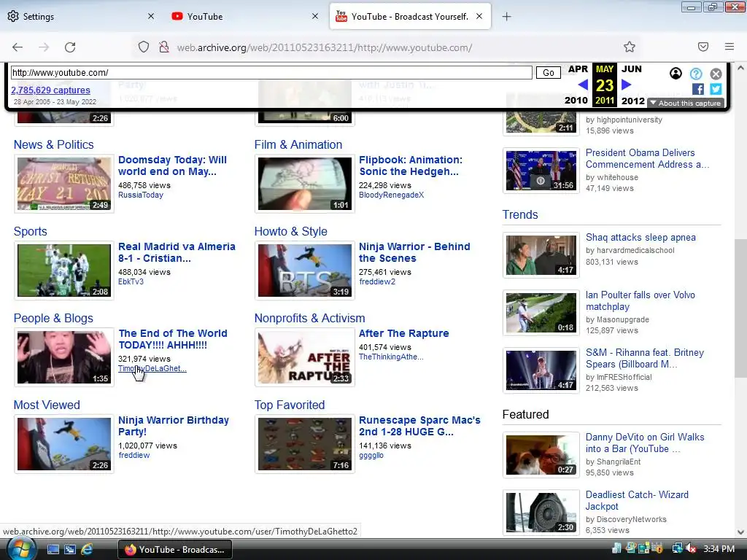This screenshot has width=747, height=560.
Task: Open Wayback Machine user account icon
Action: pos(676,74)
